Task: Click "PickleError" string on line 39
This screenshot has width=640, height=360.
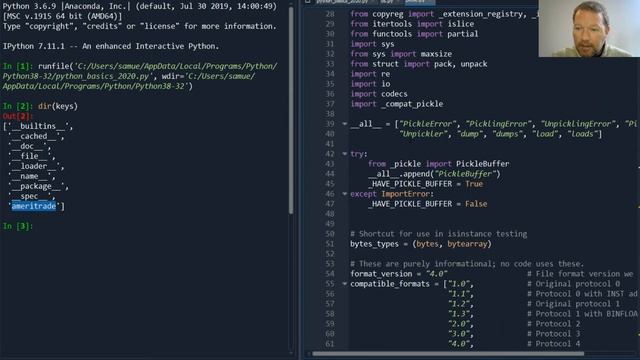Action: coord(427,124)
